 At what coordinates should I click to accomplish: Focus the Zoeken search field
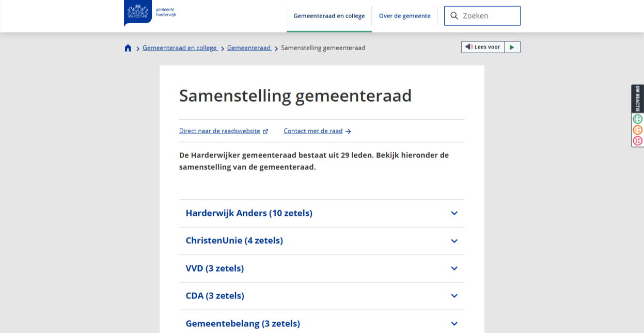pos(482,15)
